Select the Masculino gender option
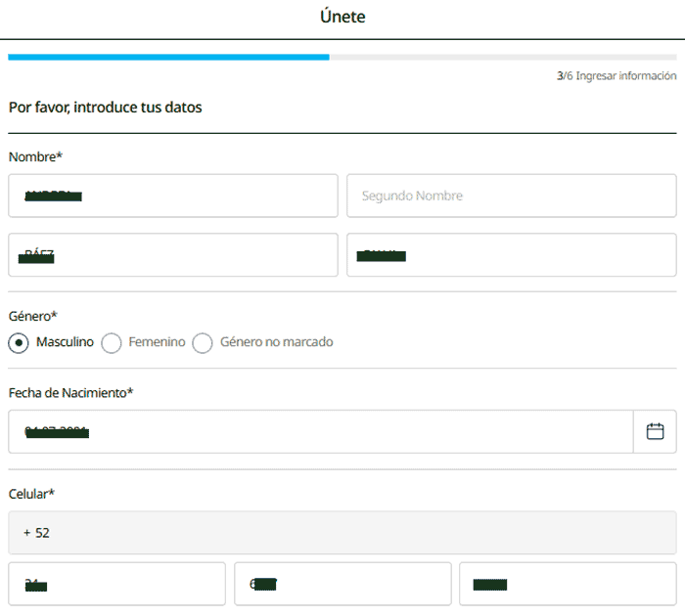The height and width of the screenshot is (616, 685). coord(19,343)
